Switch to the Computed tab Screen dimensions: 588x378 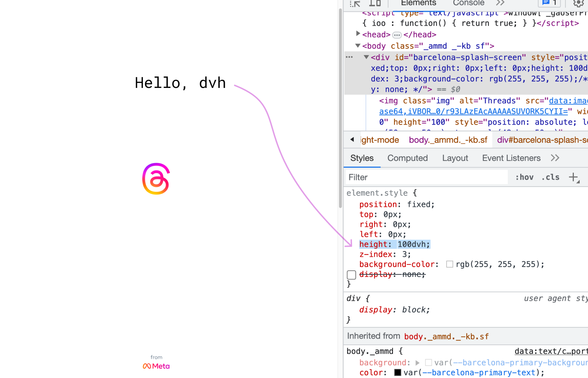407,158
